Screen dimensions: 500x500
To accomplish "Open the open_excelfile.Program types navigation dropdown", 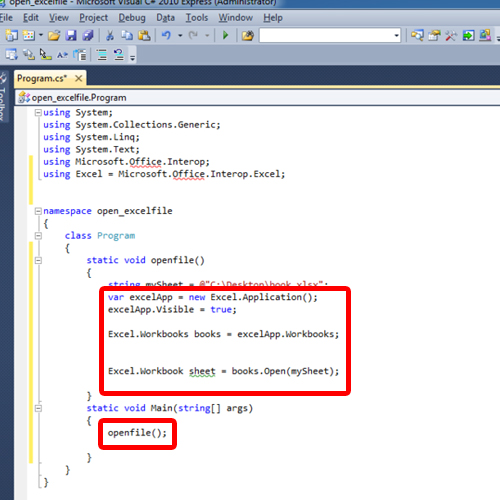I will [257, 97].
